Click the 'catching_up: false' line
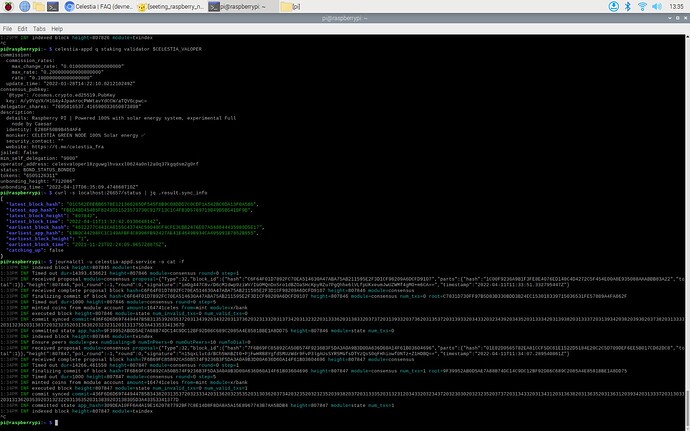 click(35, 250)
